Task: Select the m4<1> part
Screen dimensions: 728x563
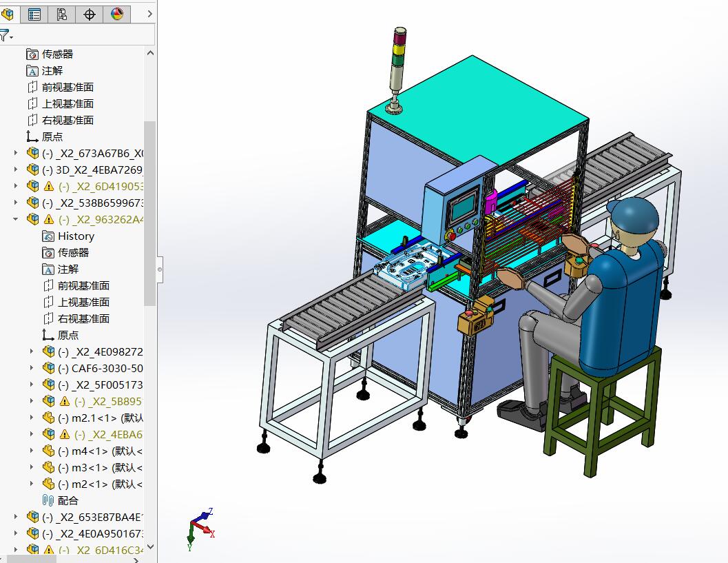Action: (x=93, y=451)
